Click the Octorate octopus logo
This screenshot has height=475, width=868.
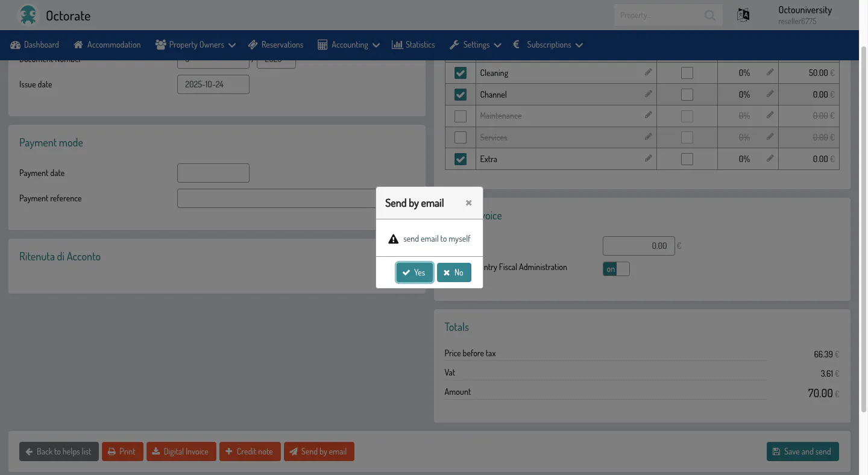coord(28,15)
